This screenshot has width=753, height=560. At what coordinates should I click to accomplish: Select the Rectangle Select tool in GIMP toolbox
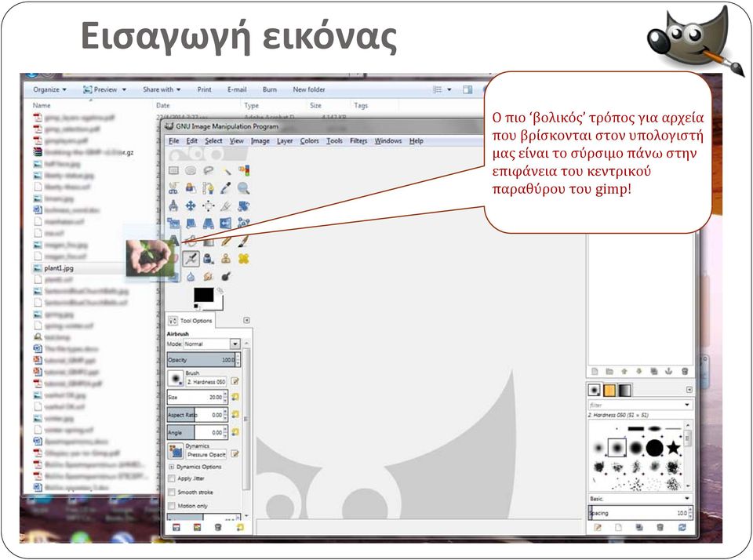[x=173, y=170]
